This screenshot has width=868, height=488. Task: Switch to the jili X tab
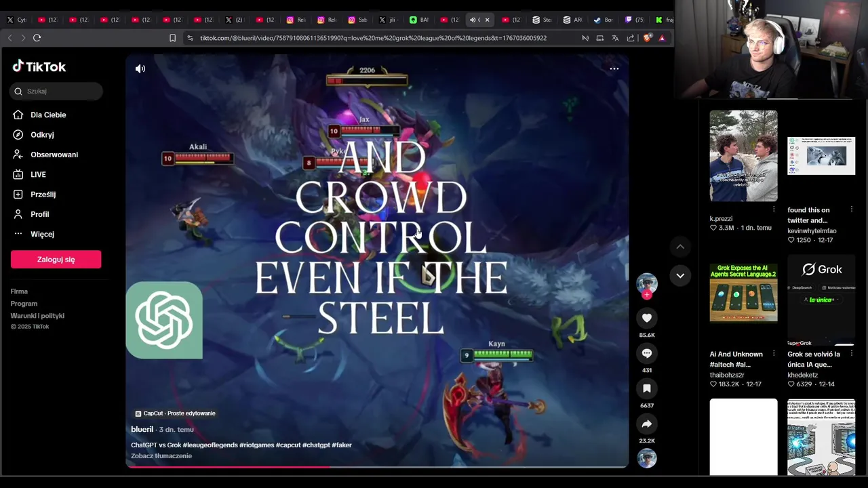[388, 20]
